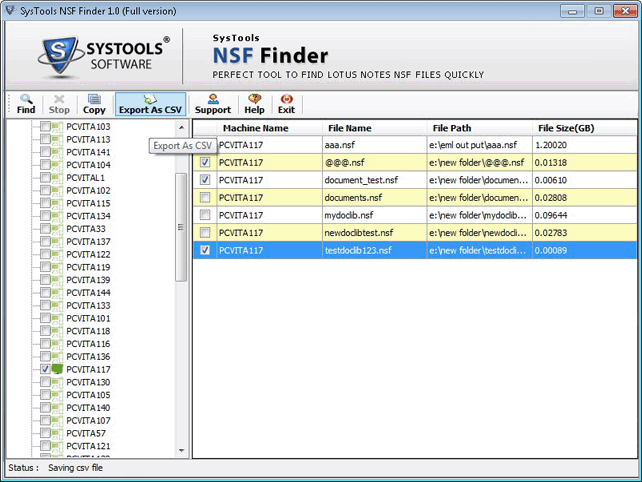Select PCVITA140 in the machine tree
The width and height of the screenshot is (642, 482).
88,407
